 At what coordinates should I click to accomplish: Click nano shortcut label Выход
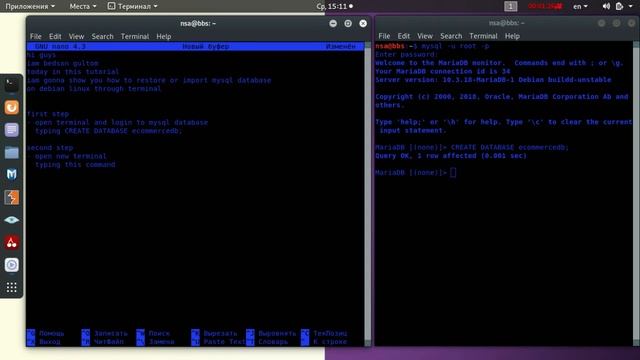50,342
